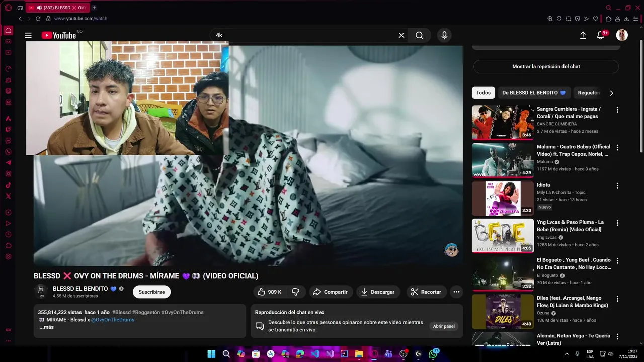The height and width of the screenshot is (362, 644).
Task: Open options for Alemán - Te Quería Ver
Action: click(x=617, y=336)
